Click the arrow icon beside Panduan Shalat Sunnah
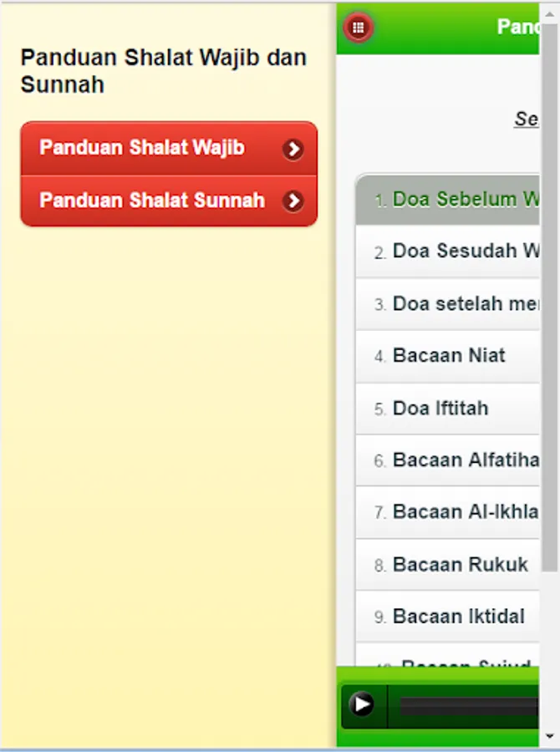This screenshot has width=560, height=752. pos(293,201)
